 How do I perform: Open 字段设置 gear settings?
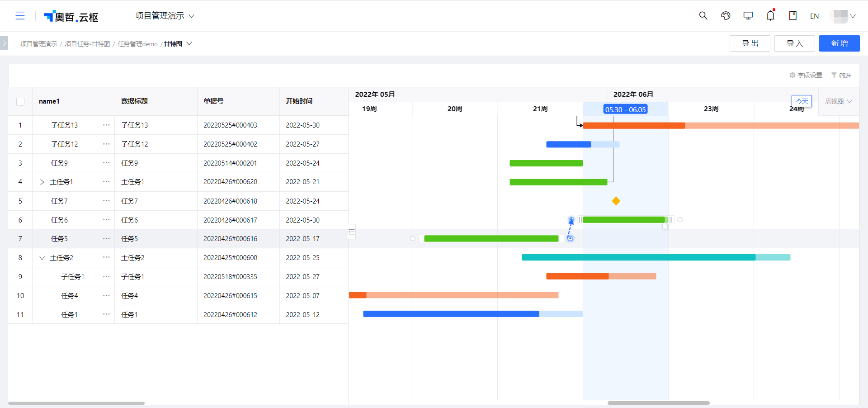[x=806, y=75]
